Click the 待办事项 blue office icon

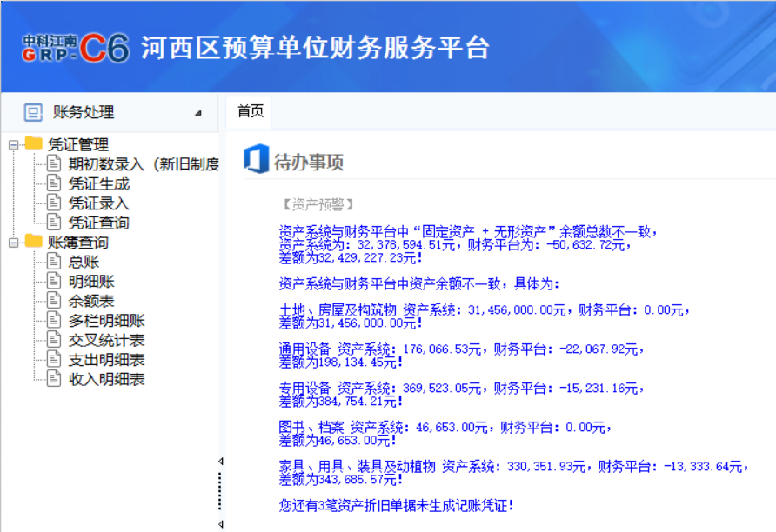(255, 161)
